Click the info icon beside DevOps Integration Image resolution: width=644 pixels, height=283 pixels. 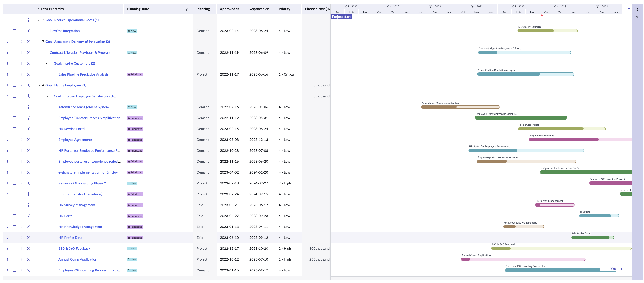(x=28, y=31)
